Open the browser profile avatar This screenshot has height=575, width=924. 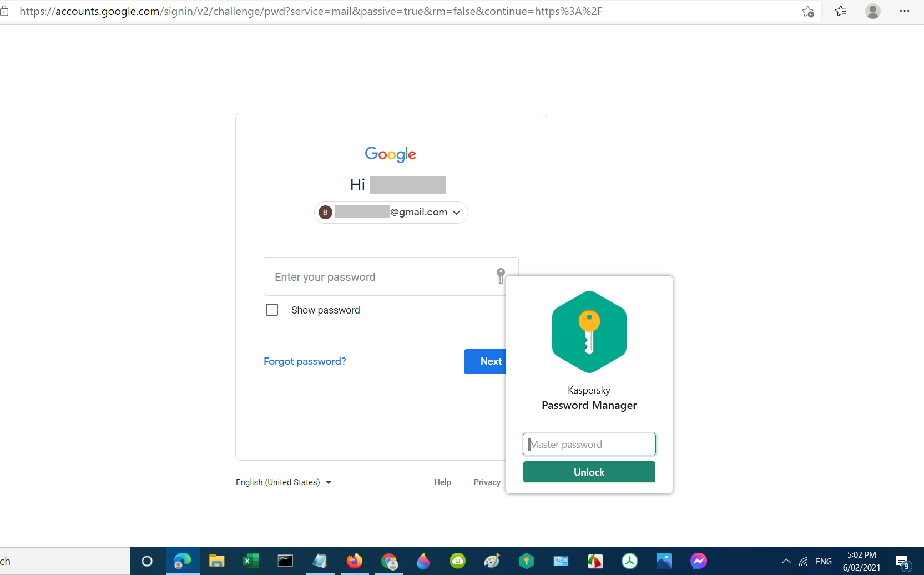pos(873,11)
